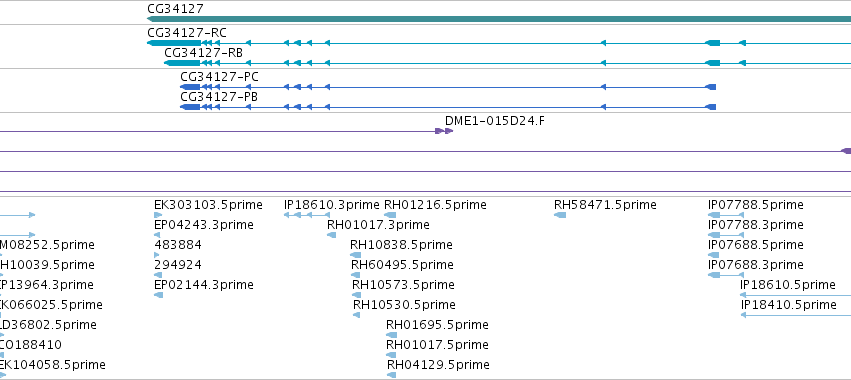Select the EK303103.5prime EST arrow
This screenshot has height=380, width=851.
coord(158,215)
